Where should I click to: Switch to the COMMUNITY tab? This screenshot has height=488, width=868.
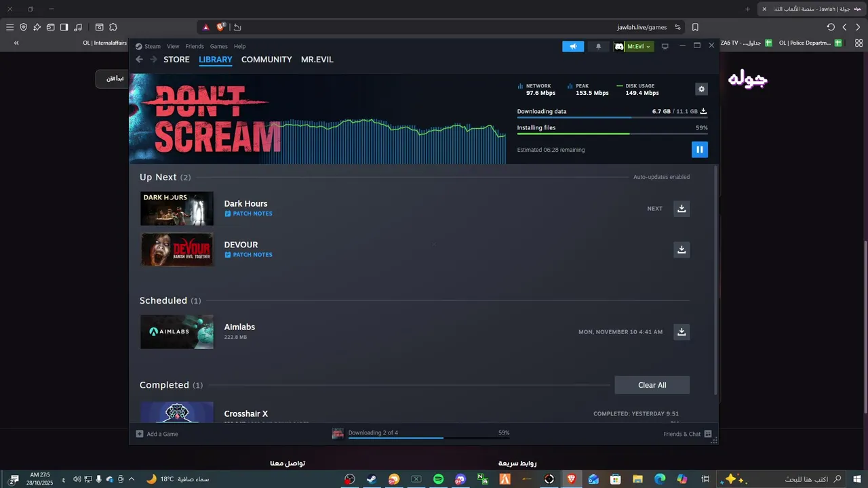click(x=267, y=60)
